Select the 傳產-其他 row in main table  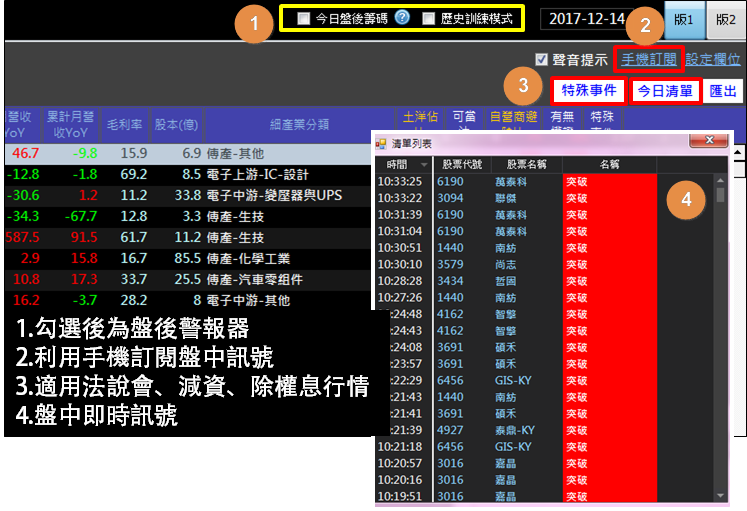[188, 153]
